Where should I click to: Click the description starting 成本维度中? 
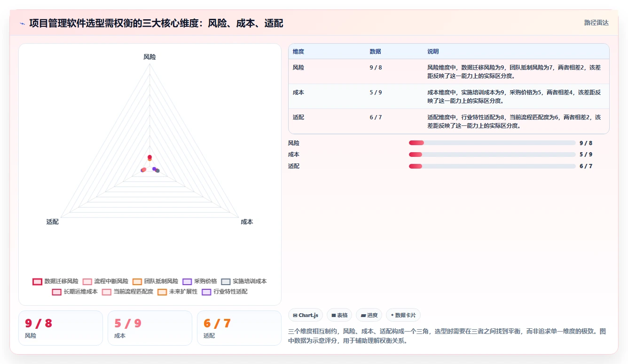click(x=514, y=96)
